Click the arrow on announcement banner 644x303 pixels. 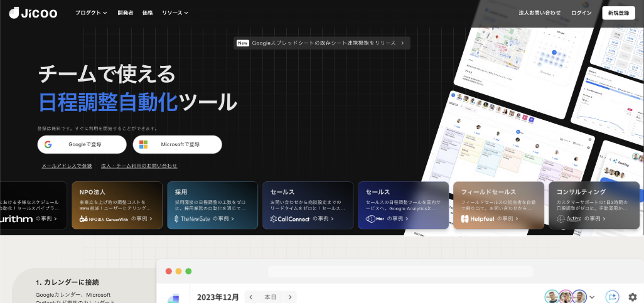click(x=402, y=43)
